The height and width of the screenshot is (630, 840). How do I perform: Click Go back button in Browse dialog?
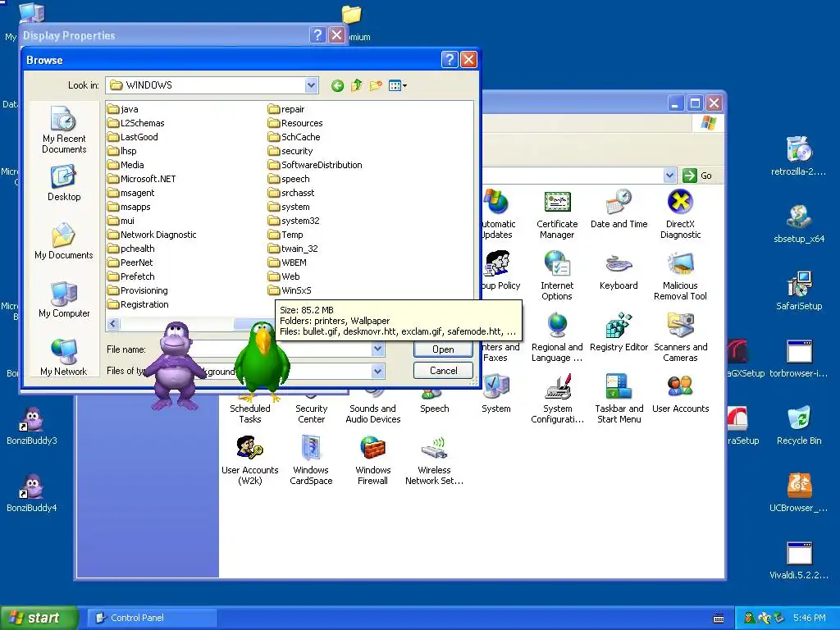pos(337,85)
